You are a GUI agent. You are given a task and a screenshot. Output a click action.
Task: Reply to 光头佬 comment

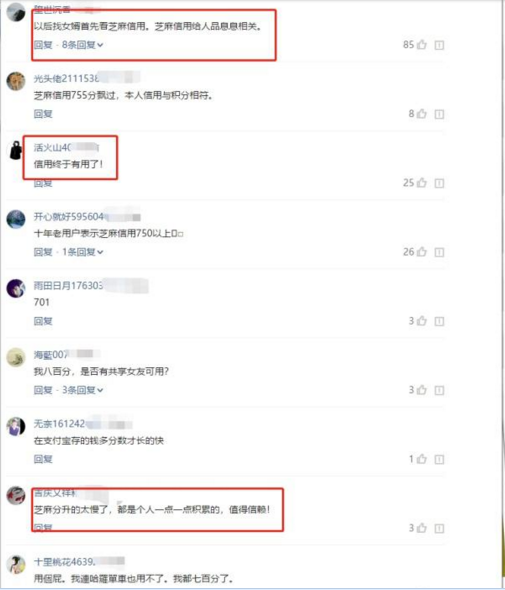coord(43,114)
